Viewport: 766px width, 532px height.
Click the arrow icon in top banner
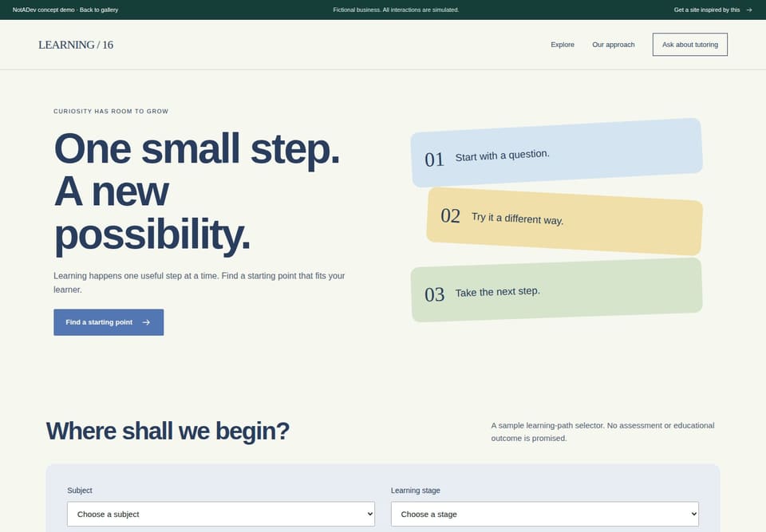point(749,10)
